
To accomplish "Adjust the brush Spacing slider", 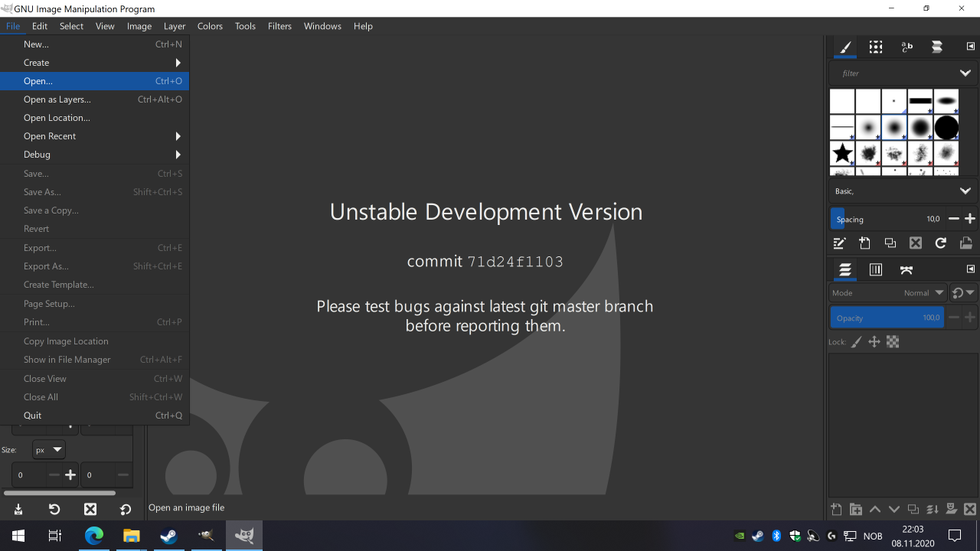I will [x=887, y=219].
